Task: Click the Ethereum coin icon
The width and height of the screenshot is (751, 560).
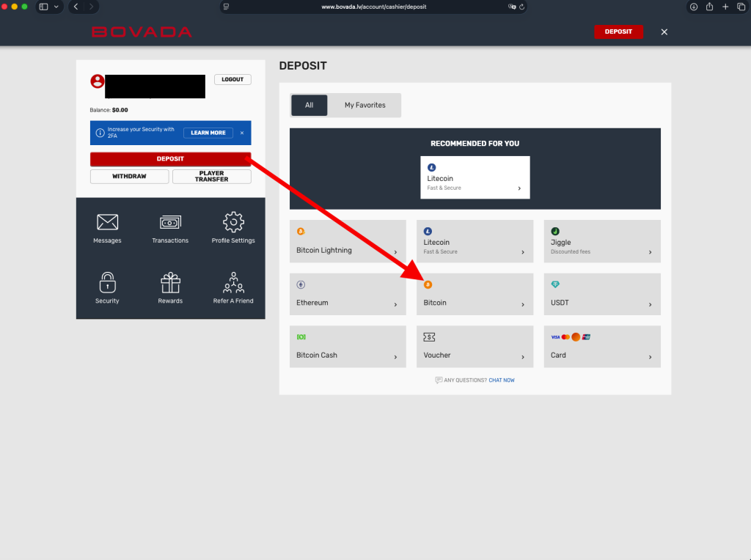Action: click(x=301, y=285)
